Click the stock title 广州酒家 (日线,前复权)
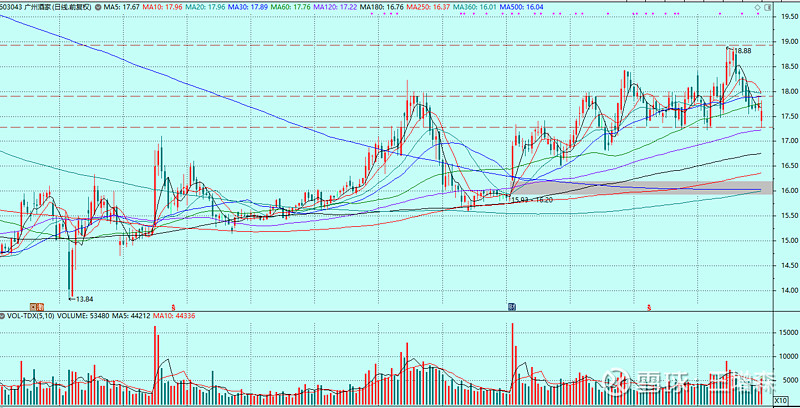 58,7
